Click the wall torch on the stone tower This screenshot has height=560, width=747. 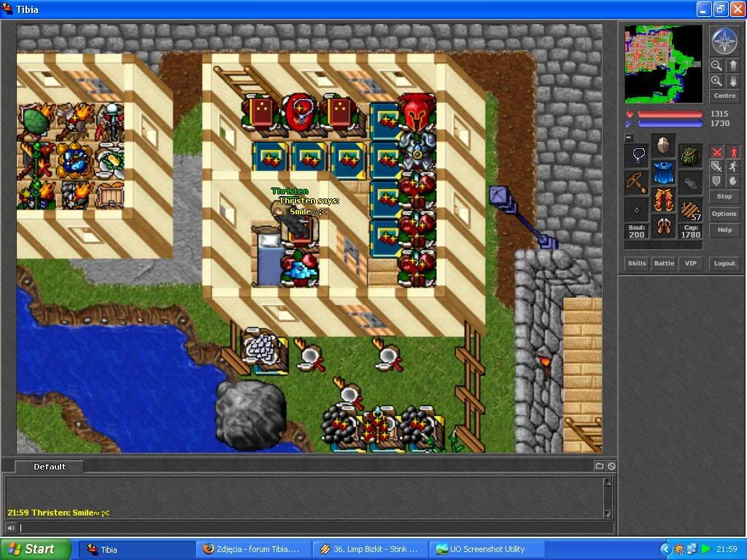pos(544,363)
